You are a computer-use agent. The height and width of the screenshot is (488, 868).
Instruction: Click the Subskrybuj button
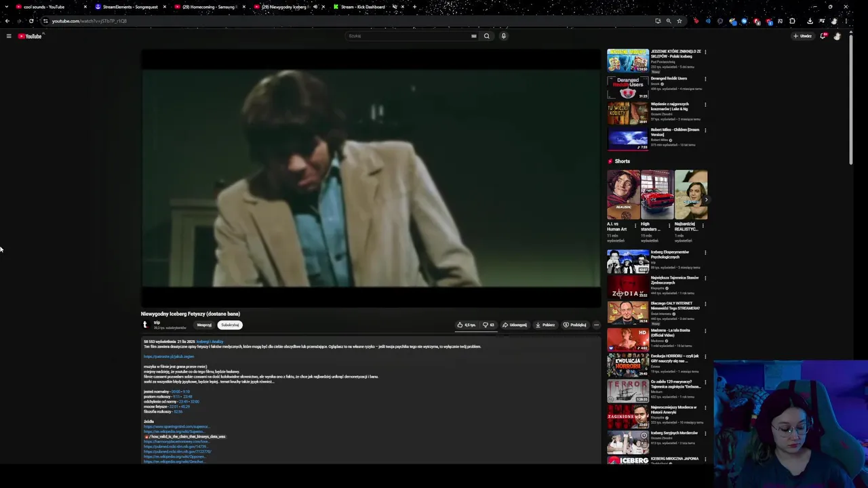(230, 325)
